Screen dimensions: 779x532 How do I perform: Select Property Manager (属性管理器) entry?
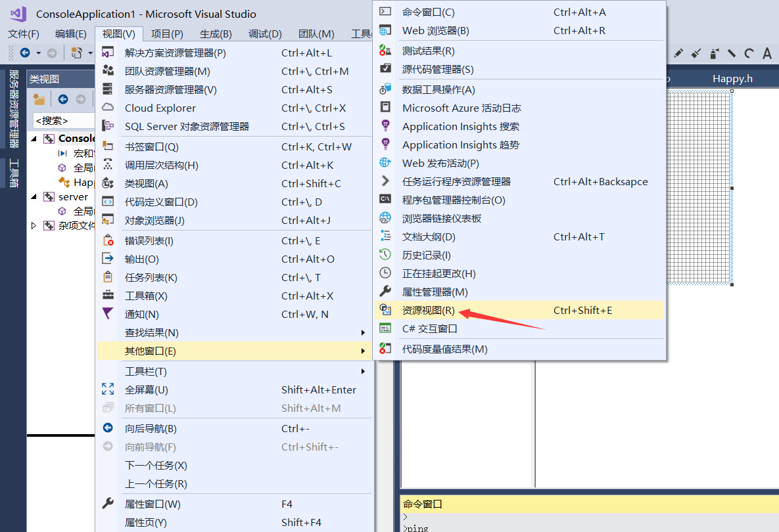coord(519,292)
